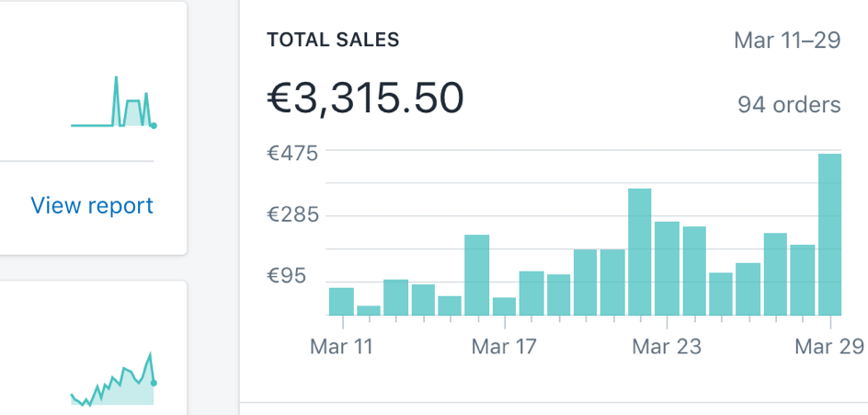Click the endpoint dot on upper sparkline
The height and width of the screenshot is (415, 868).
(x=154, y=126)
